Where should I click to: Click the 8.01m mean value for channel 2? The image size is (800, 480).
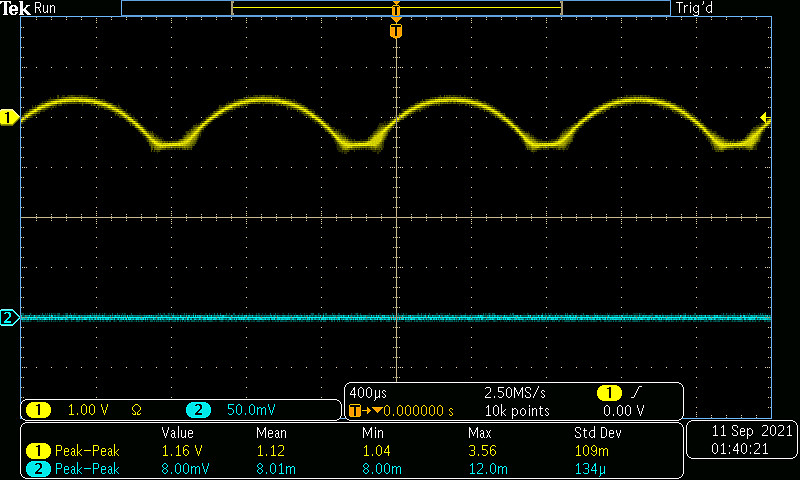click(x=276, y=469)
